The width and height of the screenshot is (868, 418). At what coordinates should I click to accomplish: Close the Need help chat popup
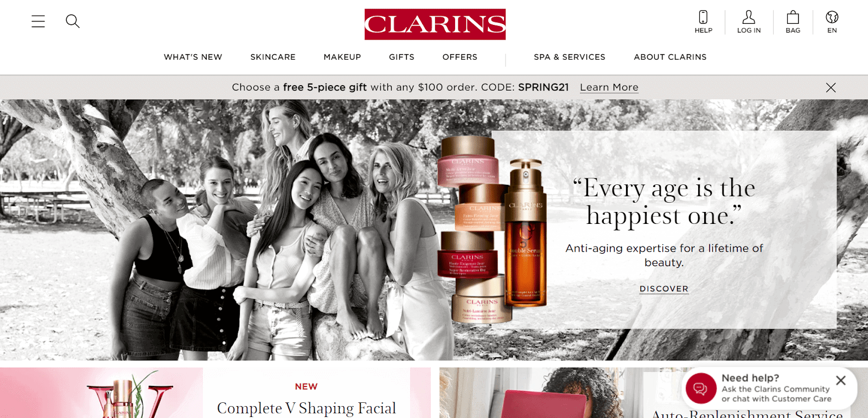841,381
